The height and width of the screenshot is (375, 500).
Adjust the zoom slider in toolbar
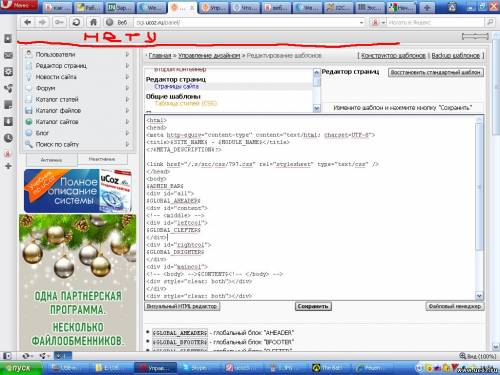click(x=475, y=36)
